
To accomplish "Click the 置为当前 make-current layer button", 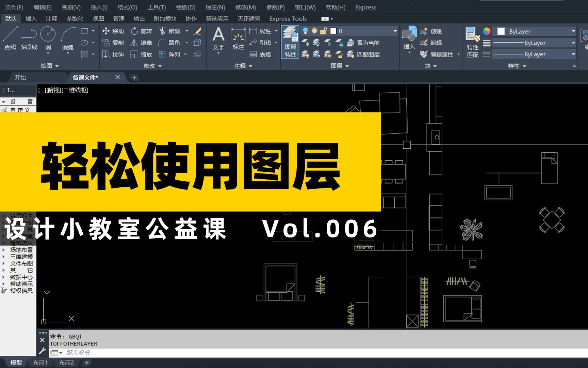I will 363,43.
